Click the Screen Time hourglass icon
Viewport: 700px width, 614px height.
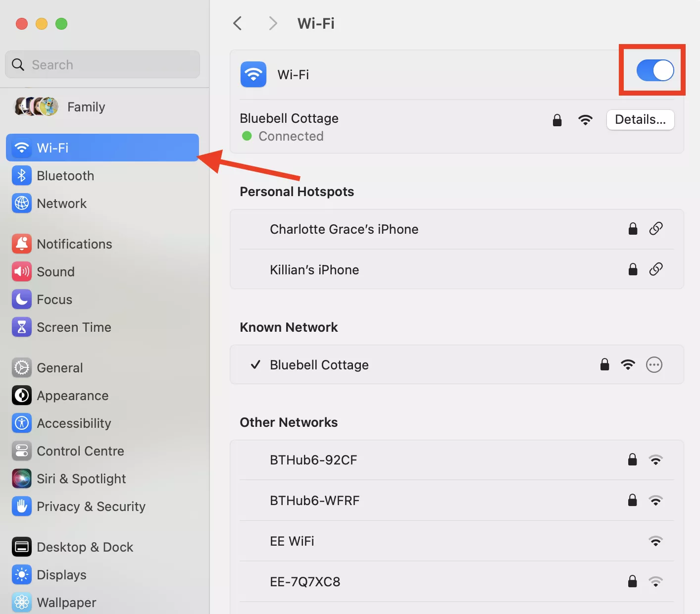[22, 327]
